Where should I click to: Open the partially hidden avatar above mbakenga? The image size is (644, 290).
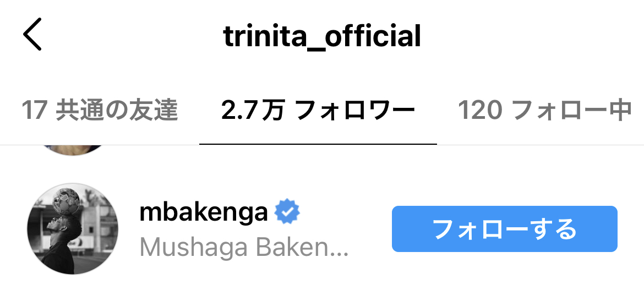73,150
